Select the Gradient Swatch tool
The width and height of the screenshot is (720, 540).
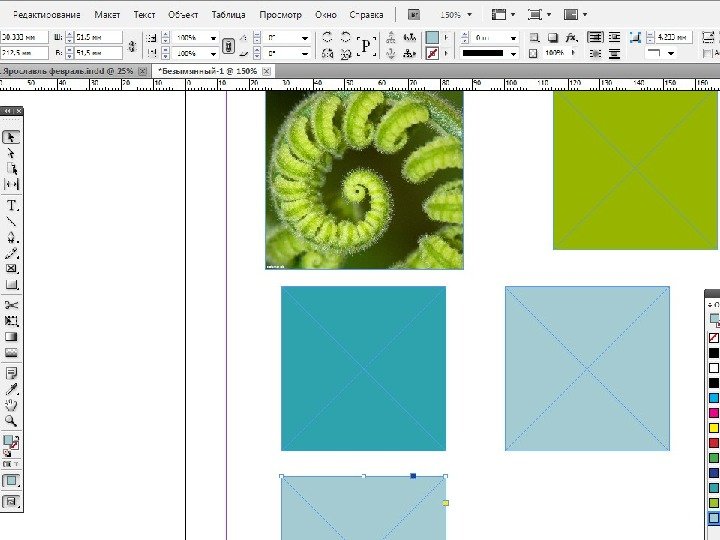[x=11, y=337]
